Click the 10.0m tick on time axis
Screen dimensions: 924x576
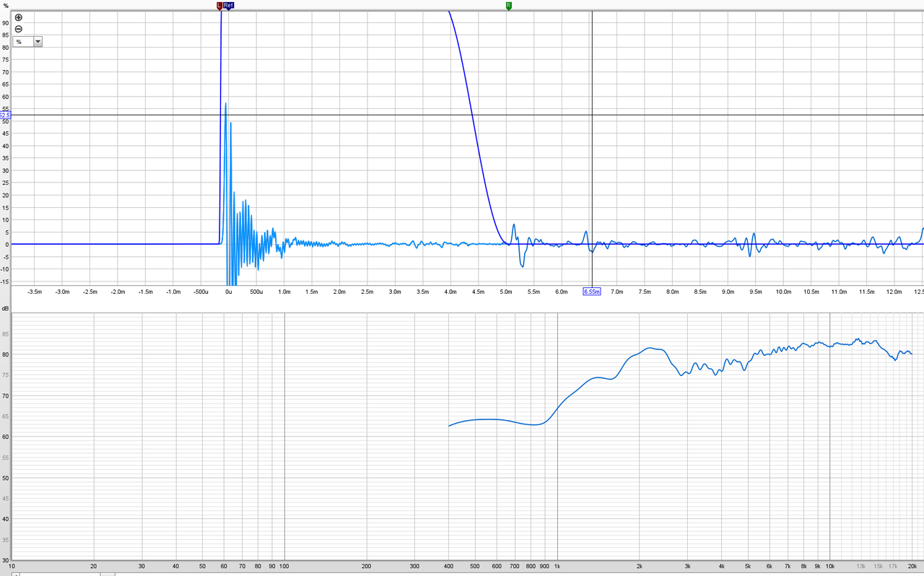tap(783, 292)
